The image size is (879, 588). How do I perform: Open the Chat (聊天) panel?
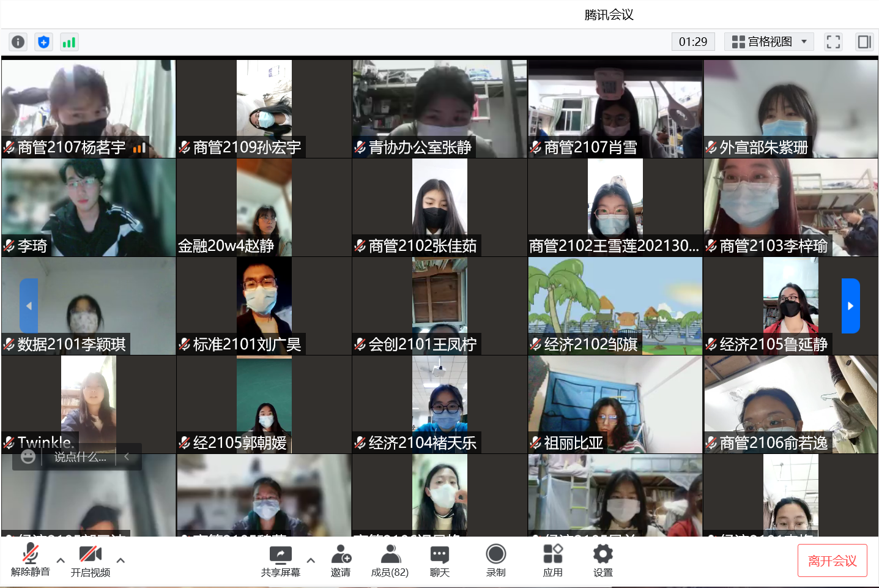[x=439, y=560]
